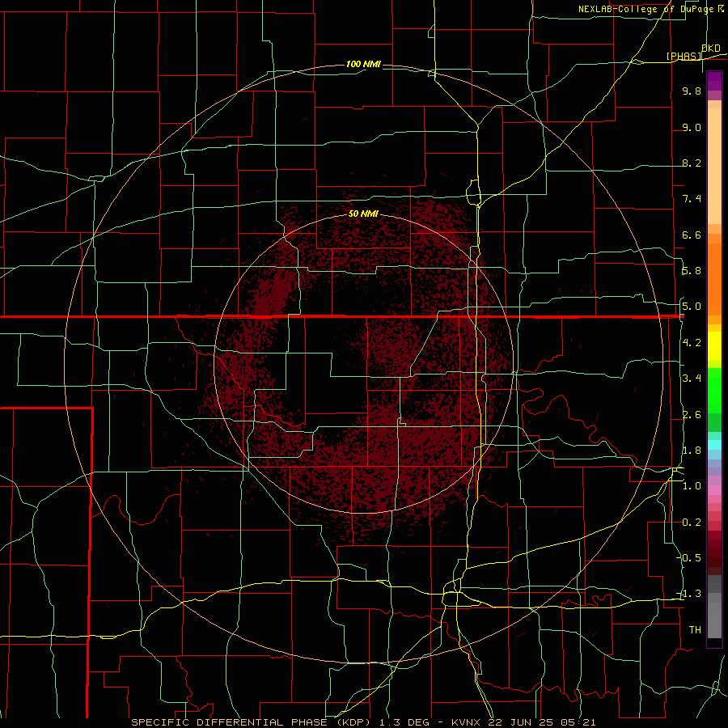
Task: Click the TH threshold label
Action: tap(695, 630)
